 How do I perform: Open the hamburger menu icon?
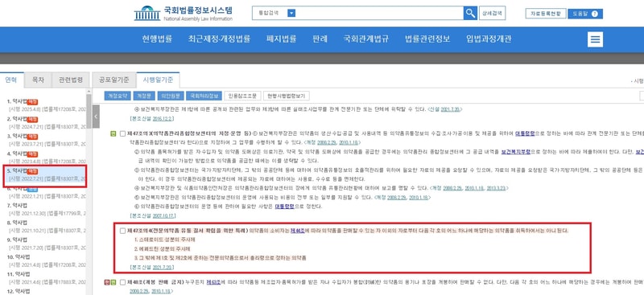(596, 40)
